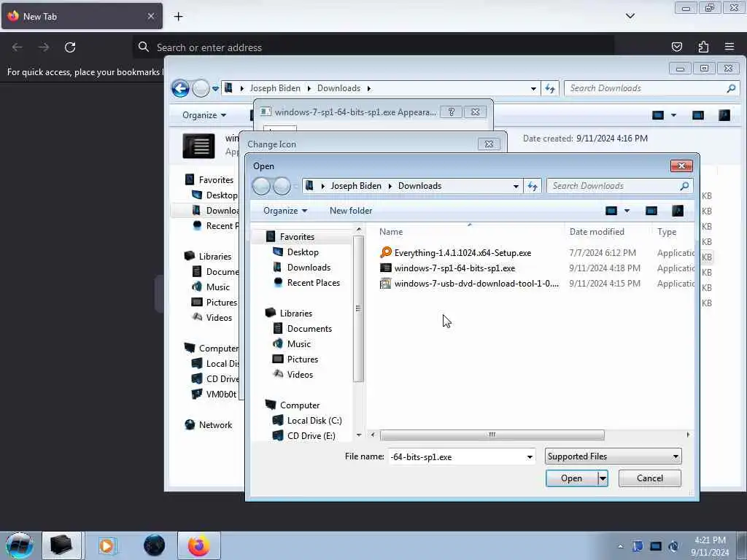747x560 pixels.
Task: Expand address bar history in Open dialog
Action: pyautogui.click(x=516, y=186)
